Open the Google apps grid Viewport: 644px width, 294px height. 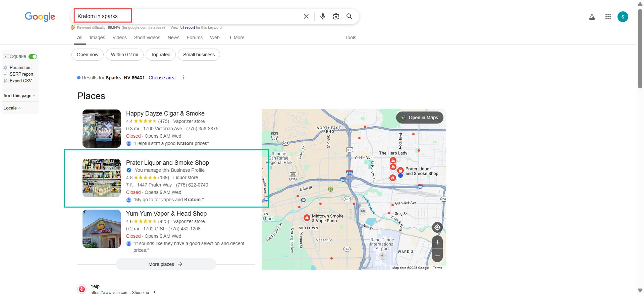pyautogui.click(x=608, y=17)
